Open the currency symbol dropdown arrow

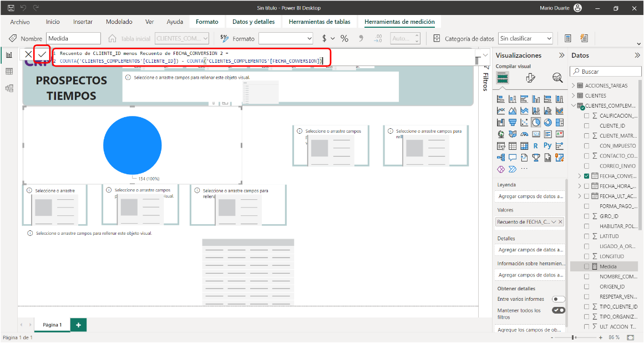pos(333,39)
